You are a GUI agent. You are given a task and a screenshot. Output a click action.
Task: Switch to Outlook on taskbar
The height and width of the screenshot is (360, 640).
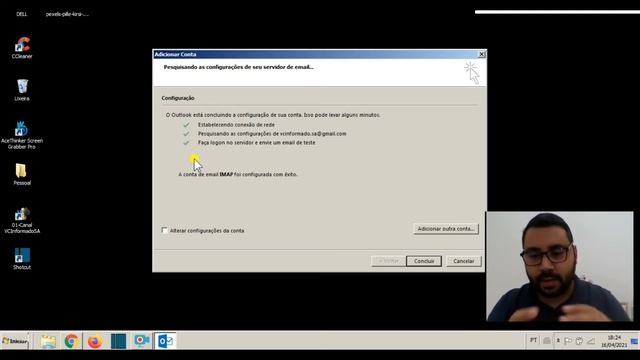tap(165, 341)
